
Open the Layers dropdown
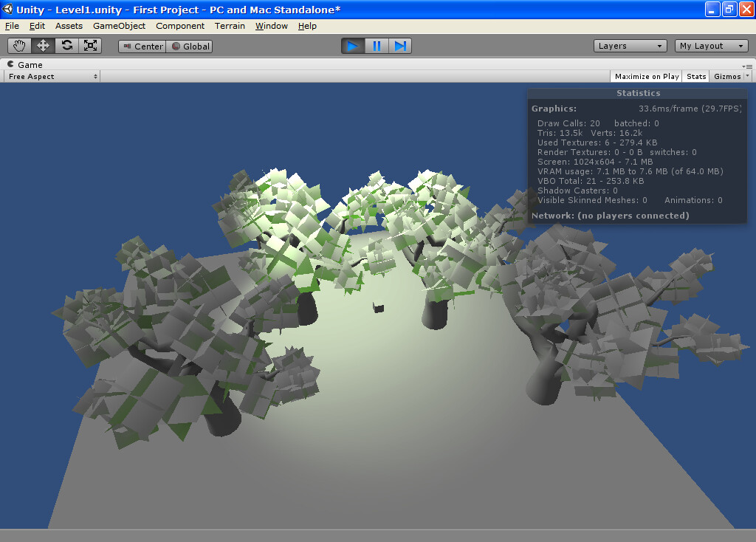(x=629, y=45)
